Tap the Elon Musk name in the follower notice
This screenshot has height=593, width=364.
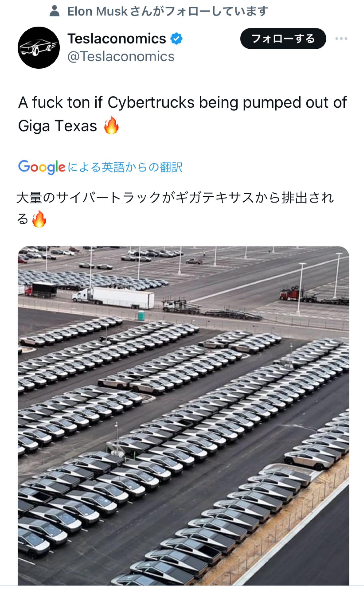(97, 11)
